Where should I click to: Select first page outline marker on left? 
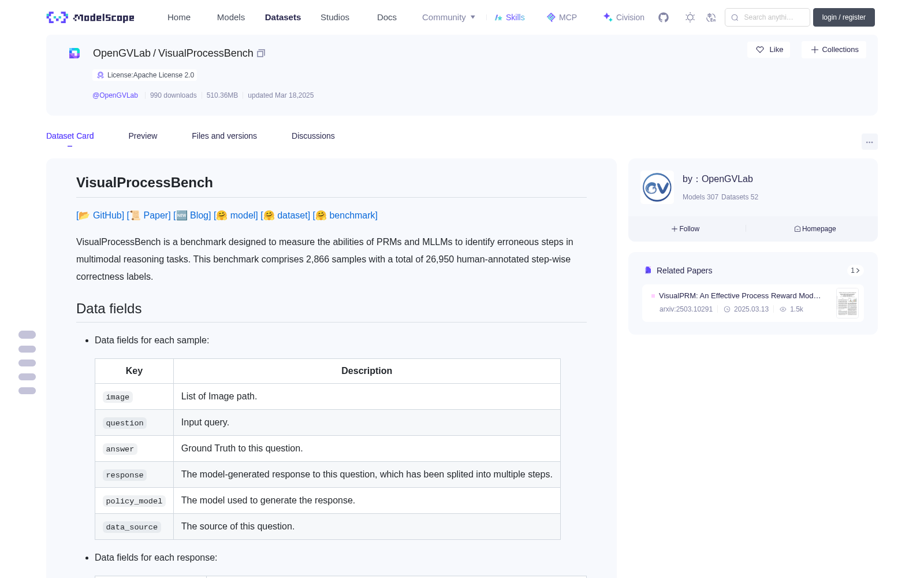(27, 335)
